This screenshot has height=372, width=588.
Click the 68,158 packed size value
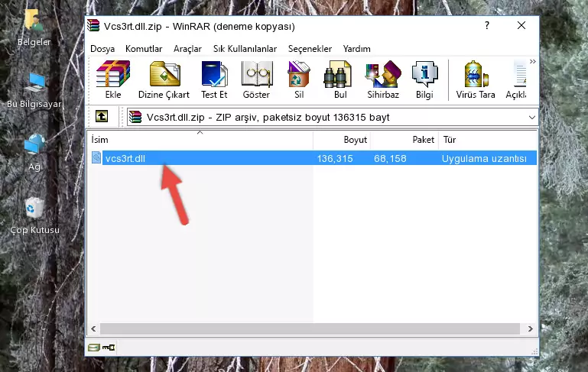[390, 158]
